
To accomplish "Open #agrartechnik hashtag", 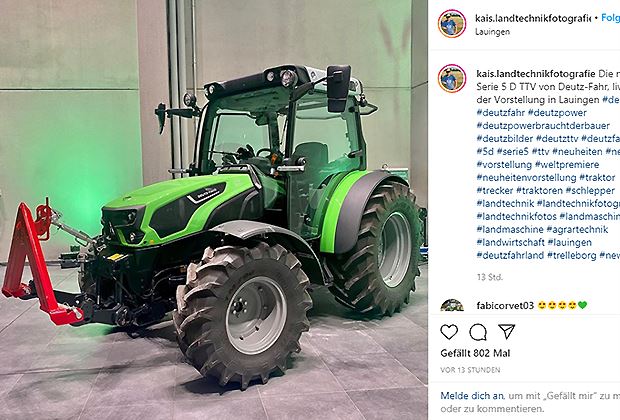I will click(x=577, y=229).
